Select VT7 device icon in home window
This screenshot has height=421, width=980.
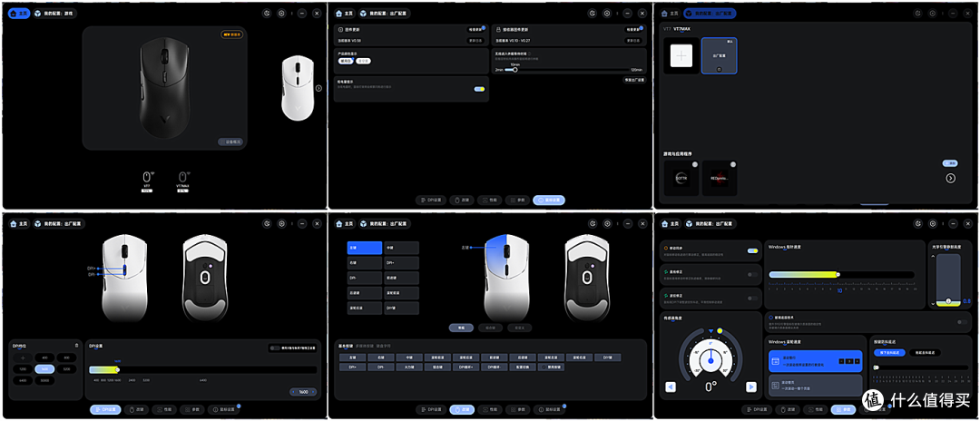point(147,177)
